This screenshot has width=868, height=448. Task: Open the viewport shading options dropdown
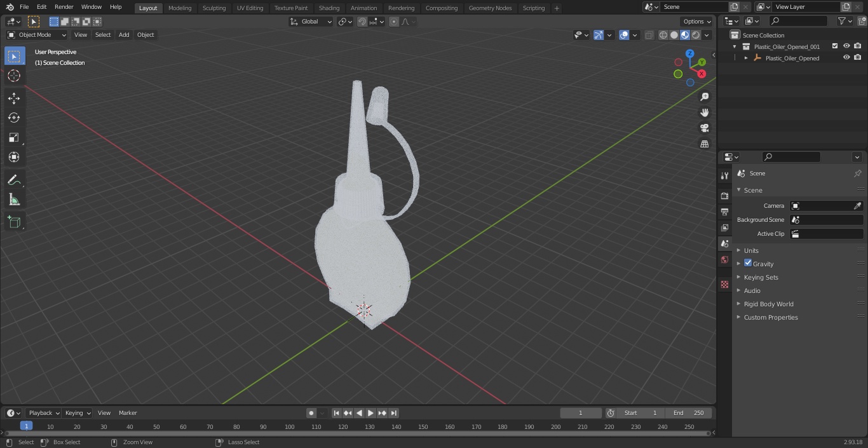point(707,35)
